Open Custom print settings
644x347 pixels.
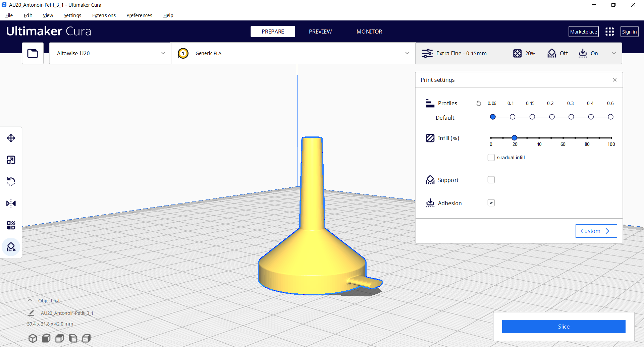pos(596,231)
